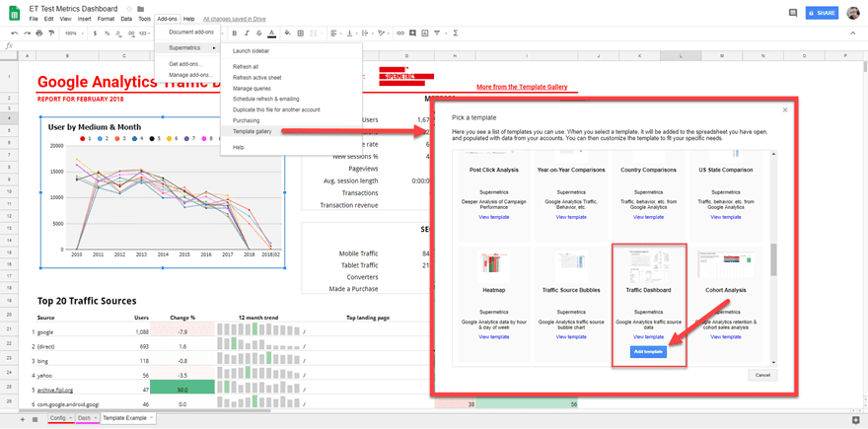Click the Insert link icon
868x429 pixels.
click(x=400, y=34)
